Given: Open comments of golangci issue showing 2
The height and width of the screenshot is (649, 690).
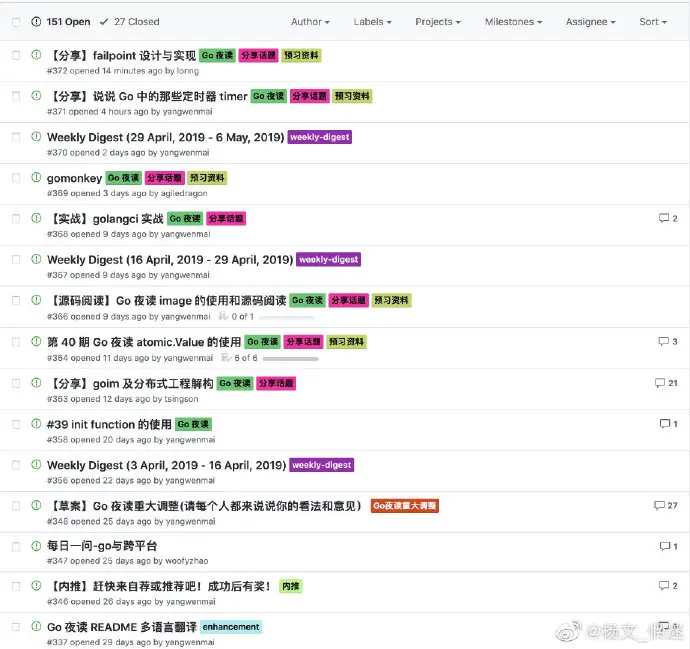Looking at the screenshot, I should [668, 218].
